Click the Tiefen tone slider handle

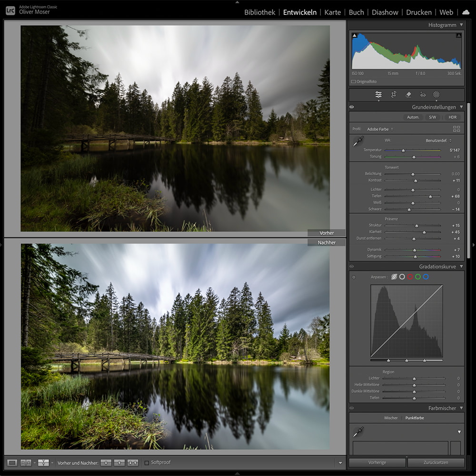430,197
